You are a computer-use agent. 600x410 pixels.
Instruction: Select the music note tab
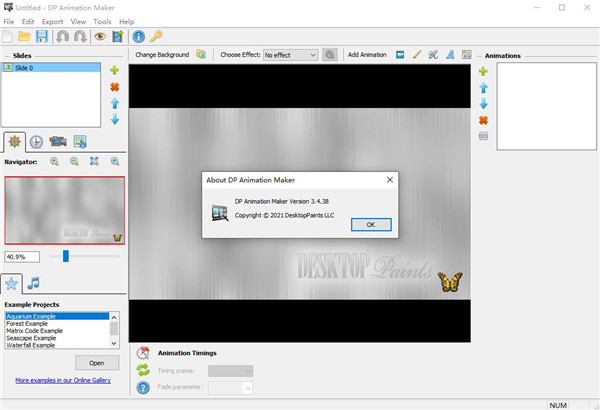33,283
